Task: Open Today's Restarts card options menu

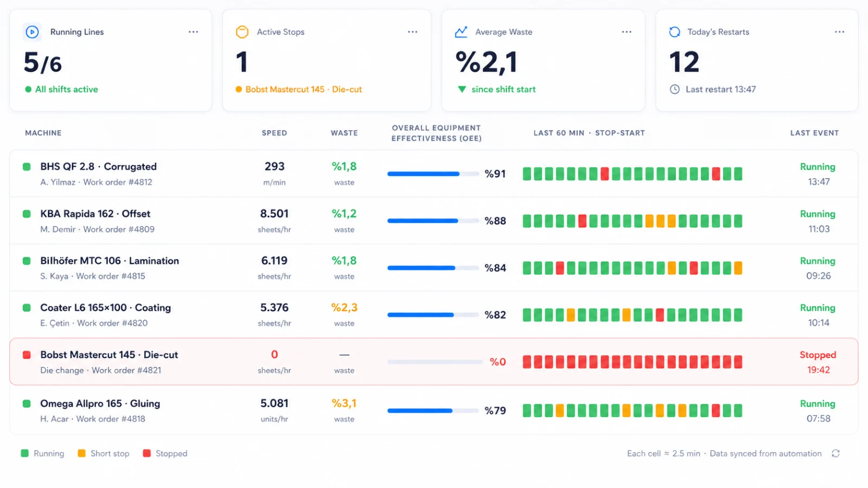Action: 840,32
